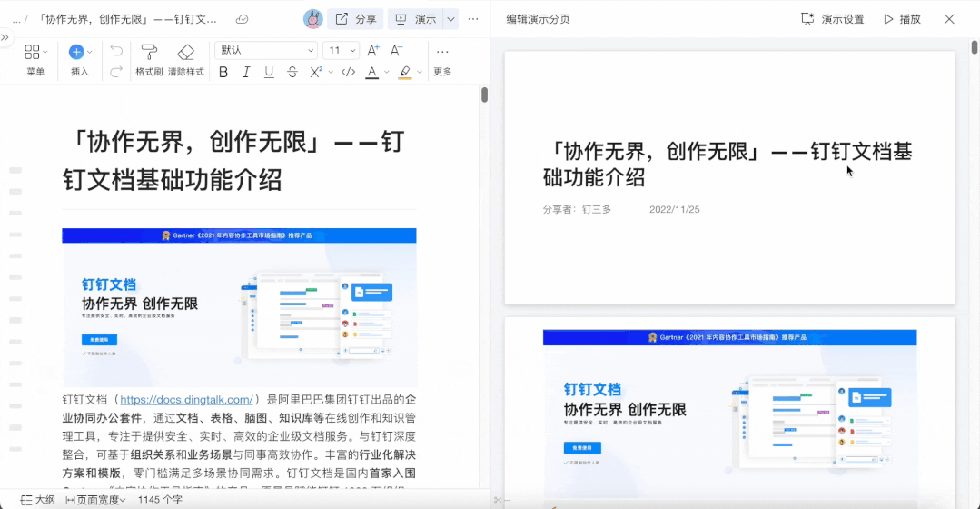Open the 菜单 menu

point(35,59)
